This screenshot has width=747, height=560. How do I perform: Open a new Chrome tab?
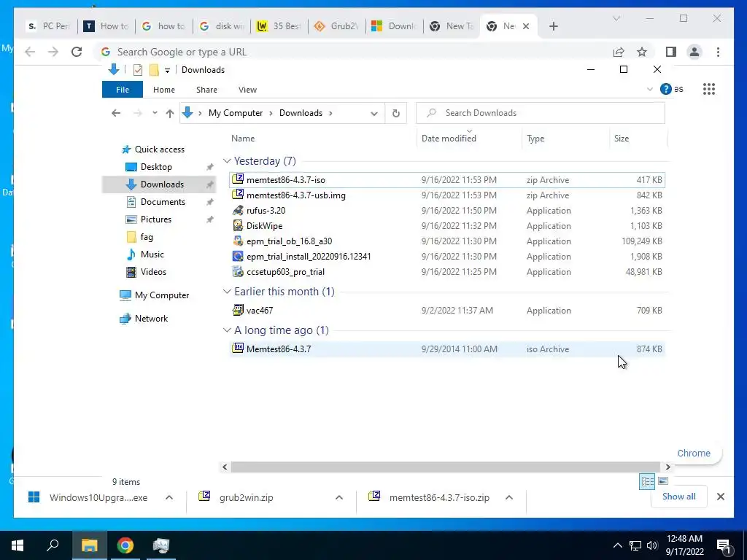[x=553, y=27]
